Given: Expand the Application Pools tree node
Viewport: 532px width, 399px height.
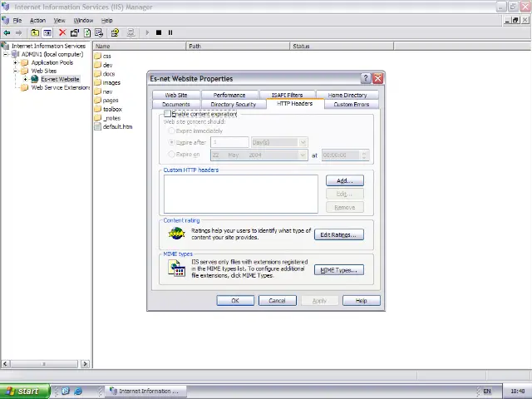Looking at the screenshot, I should tap(15, 62).
